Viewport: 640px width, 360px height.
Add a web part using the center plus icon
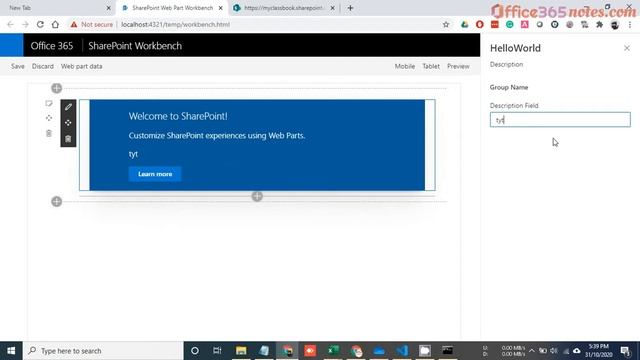coord(257,196)
